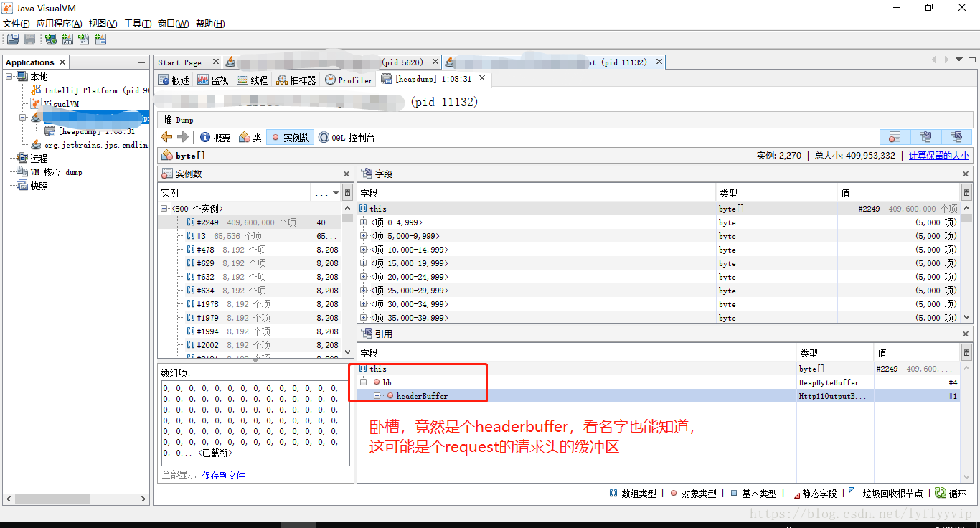Collapse the <500 个实例> group
The height and width of the screenshot is (528, 980).
tap(164, 209)
